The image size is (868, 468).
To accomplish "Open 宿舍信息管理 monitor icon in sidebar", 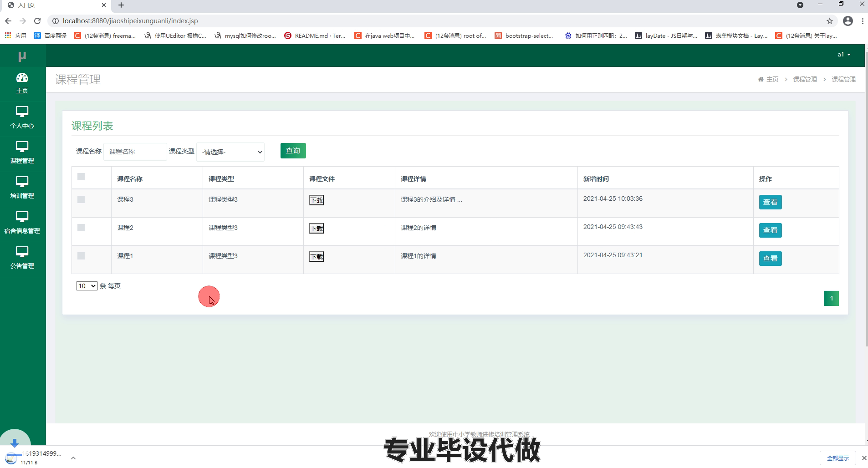I will coord(22,217).
